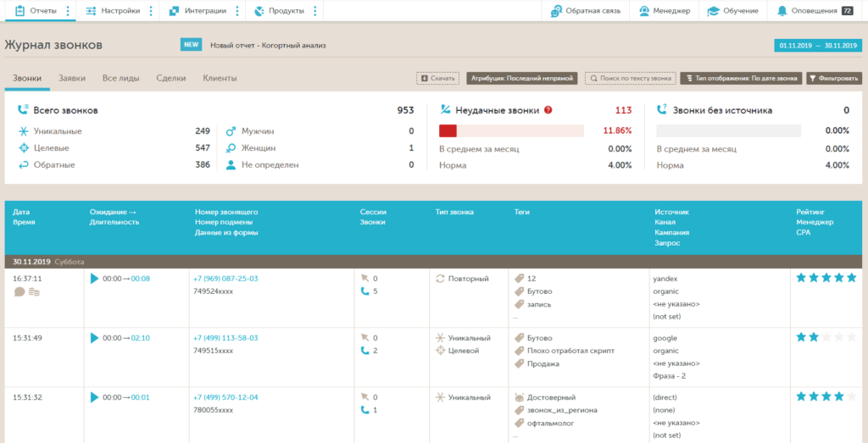This screenshot has height=443, width=868.
Task: Open phone number +7 (969) 087-25-03
Action: (x=225, y=279)
